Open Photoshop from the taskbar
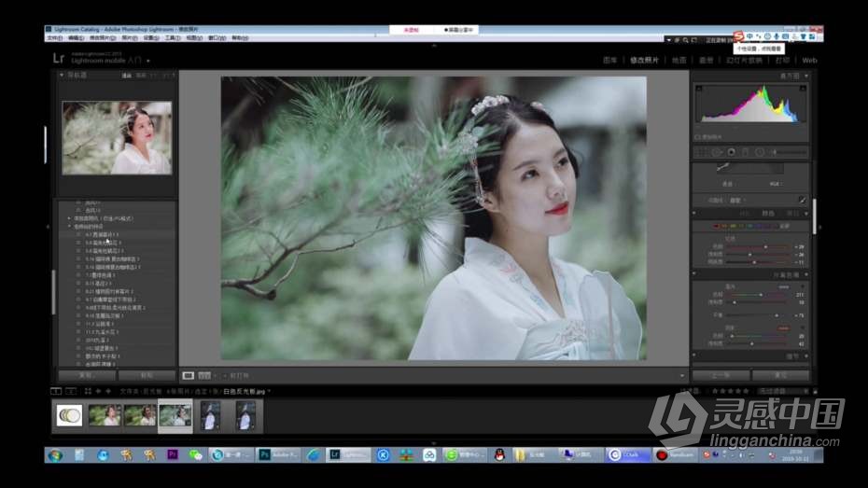868x488 pixels. [x=279, y=454]
